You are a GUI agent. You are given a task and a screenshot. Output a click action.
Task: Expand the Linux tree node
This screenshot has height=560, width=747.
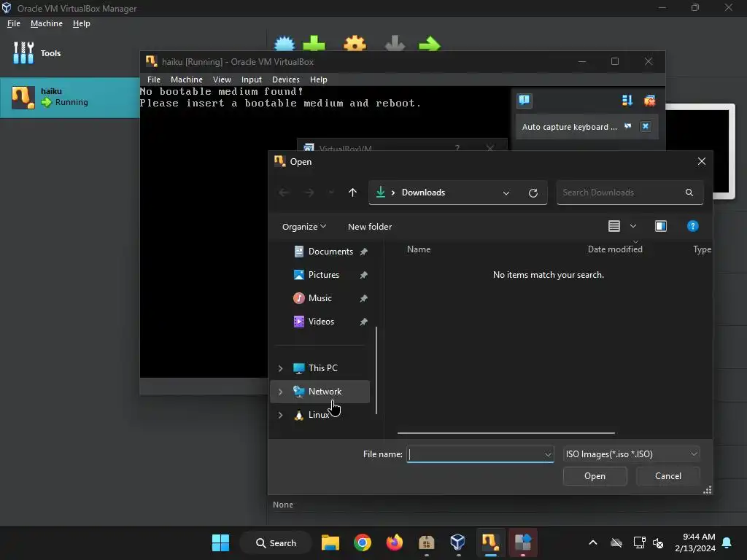coord(280,415)
